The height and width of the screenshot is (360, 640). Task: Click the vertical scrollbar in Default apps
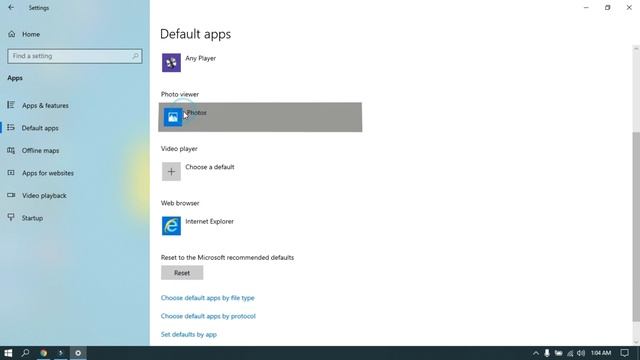click(x=636, y=227)
